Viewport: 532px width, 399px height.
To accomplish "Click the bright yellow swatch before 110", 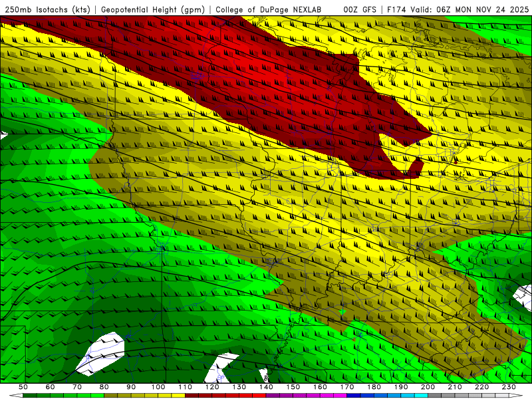I will 178,395.
